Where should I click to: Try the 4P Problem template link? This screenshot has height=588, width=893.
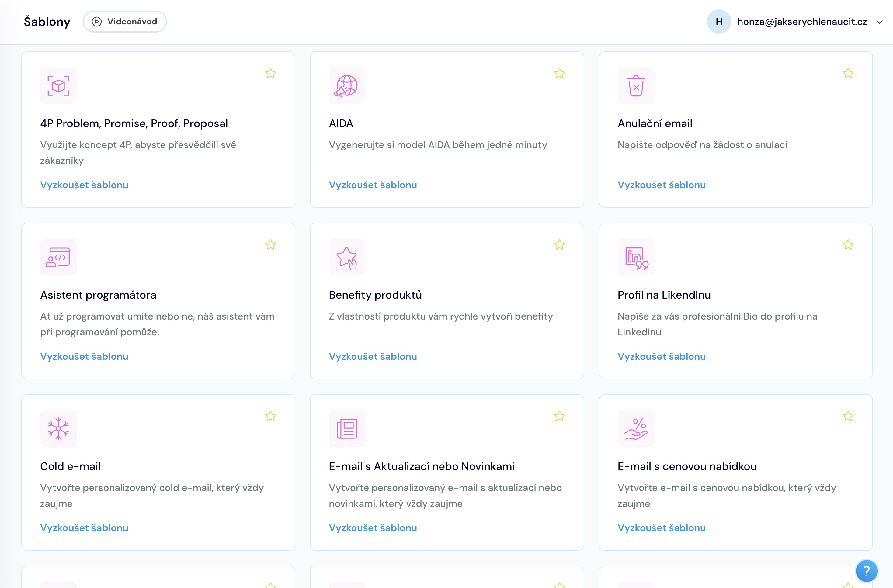(84, 185)
